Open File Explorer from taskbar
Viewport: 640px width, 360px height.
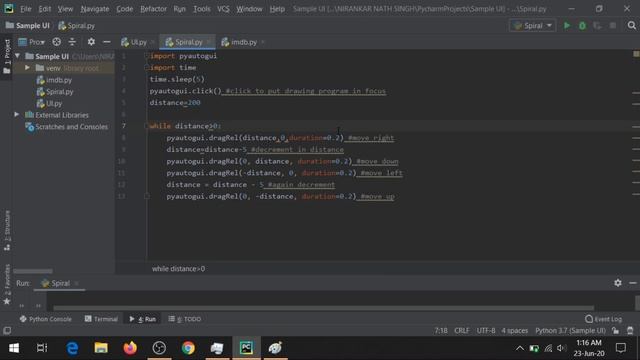(101, 348)
